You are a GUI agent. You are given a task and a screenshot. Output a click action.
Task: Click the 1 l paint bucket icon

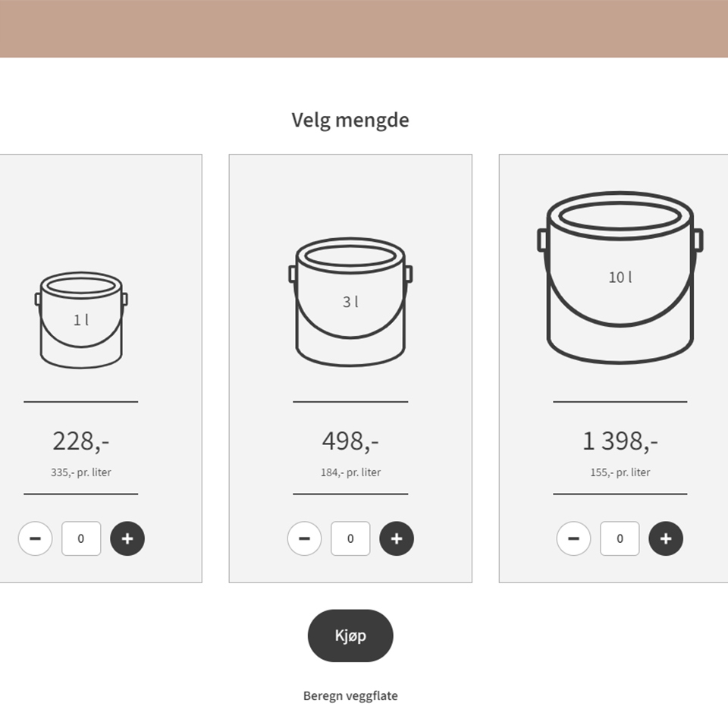tap(81, 320)
